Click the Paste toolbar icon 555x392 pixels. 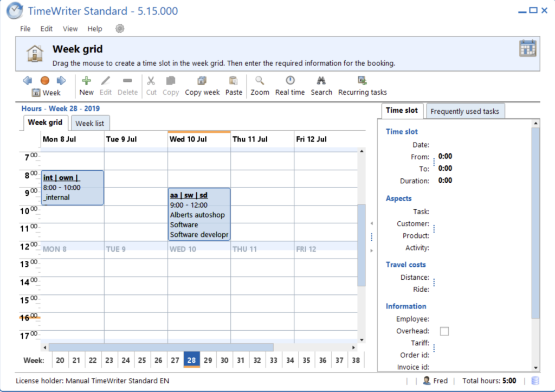tap(234, 81)
